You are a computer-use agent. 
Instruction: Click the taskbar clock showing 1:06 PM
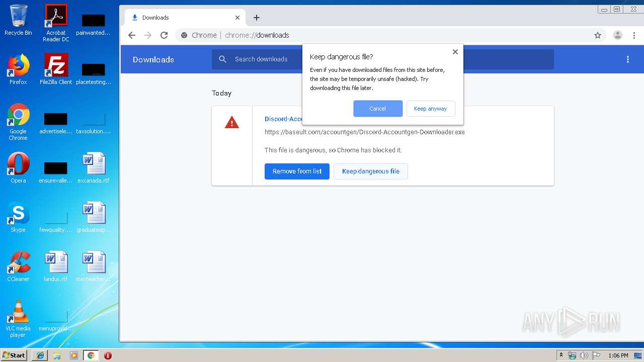(618, 355)
